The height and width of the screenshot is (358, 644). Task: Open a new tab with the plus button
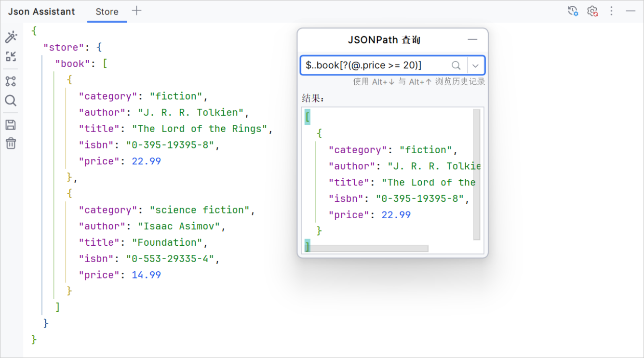coord(136,11)
